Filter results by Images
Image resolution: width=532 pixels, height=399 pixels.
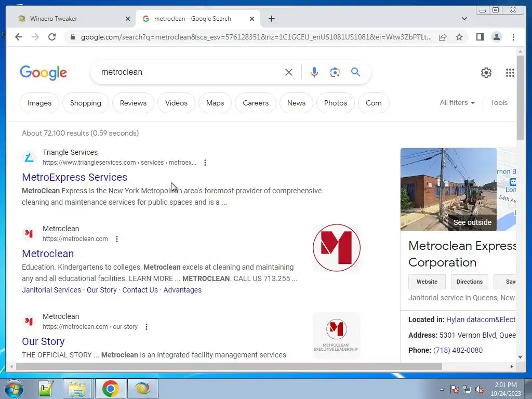(x=39, y=103)
